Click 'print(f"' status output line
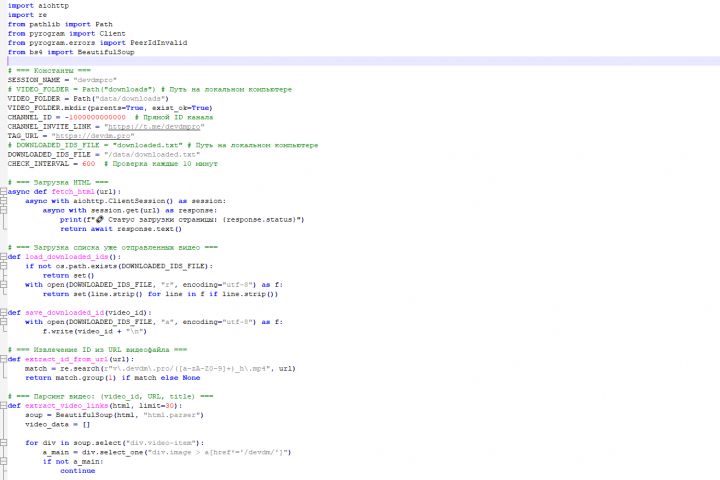Screen dimensions: 720x480 click(182, 220)
